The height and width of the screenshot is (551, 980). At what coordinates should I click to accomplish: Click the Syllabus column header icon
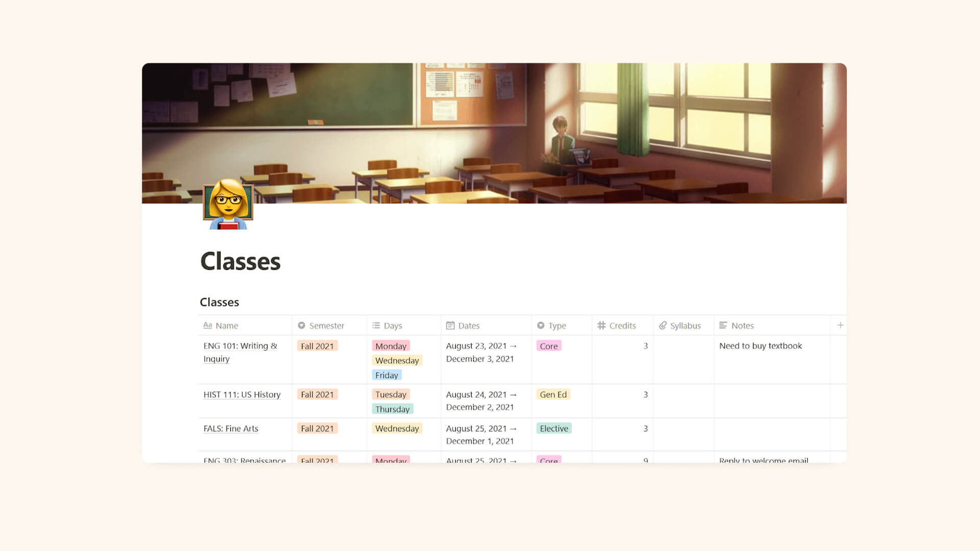(x=661, y=325)
